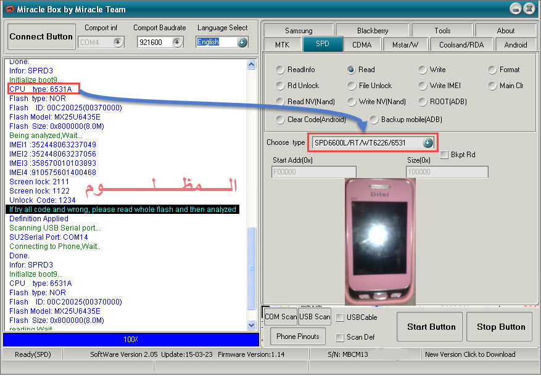Click the log vertical scrollbar thumb
Viewport: 541px width, 392px height.
click(252, 268)
